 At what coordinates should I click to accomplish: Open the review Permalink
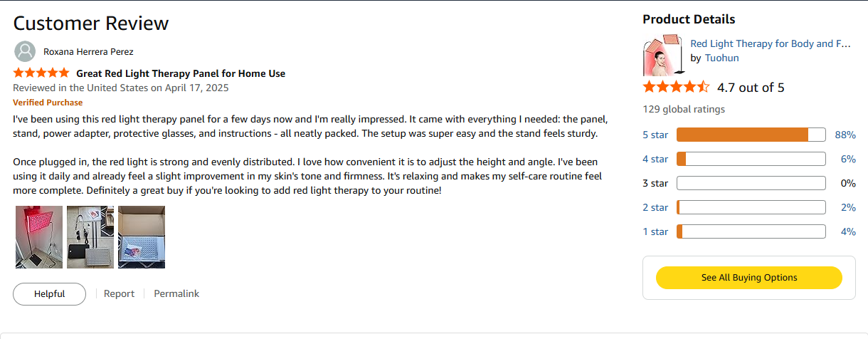pos(176,293)
